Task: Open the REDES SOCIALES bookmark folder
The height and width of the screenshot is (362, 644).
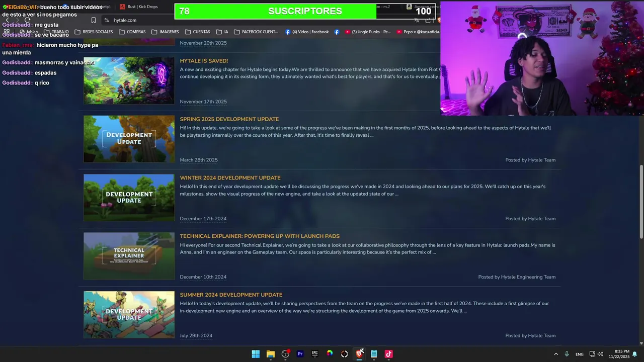Action: click(x=94, y=32)
